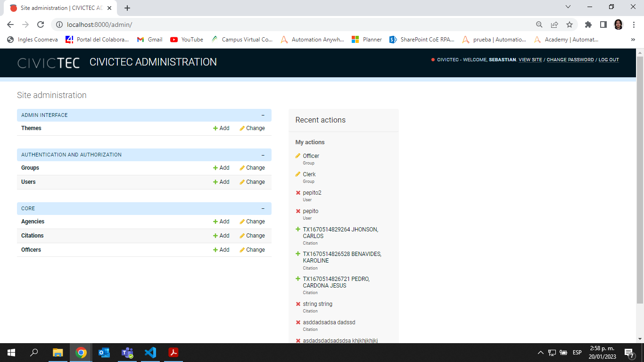Click Change Password link
Image resolution: width=644 pixels, height=362 pixels.
(570, 60)
